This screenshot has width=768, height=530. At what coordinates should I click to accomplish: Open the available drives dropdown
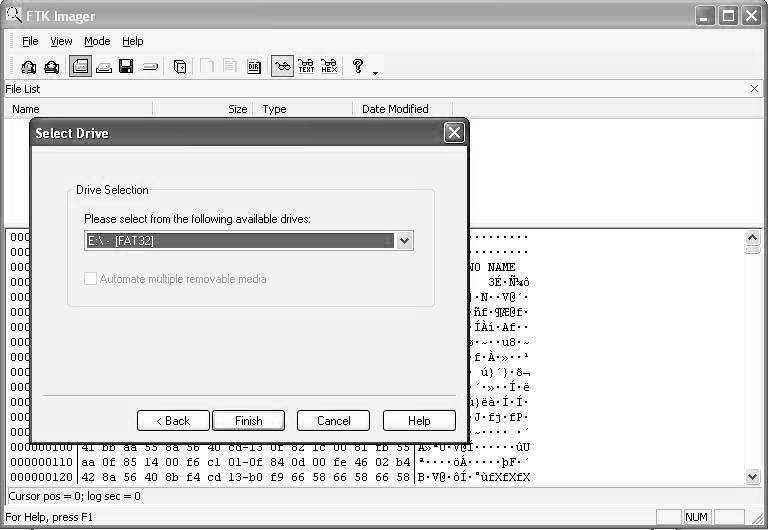(x=404, y=241)
